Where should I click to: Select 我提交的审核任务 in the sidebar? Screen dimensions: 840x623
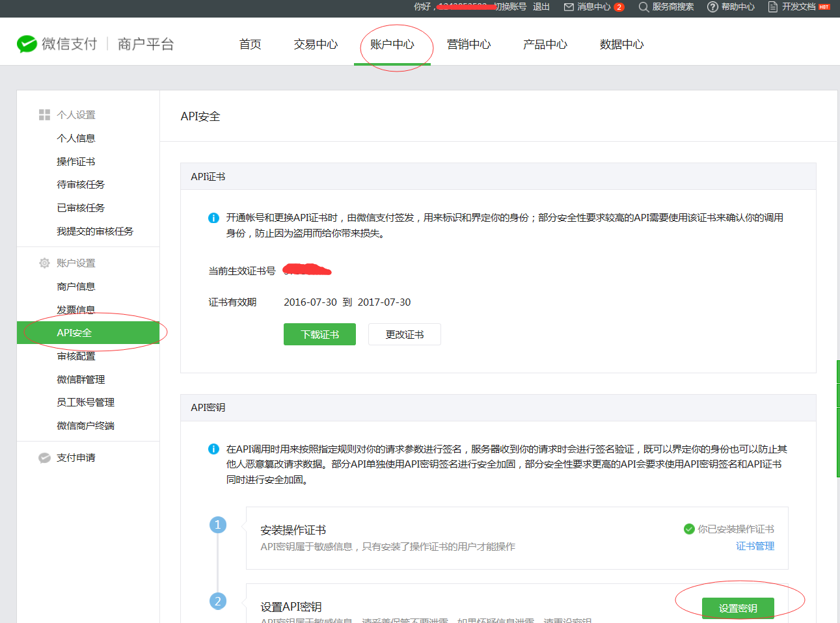pyautogui.click(x=95, y=232)
